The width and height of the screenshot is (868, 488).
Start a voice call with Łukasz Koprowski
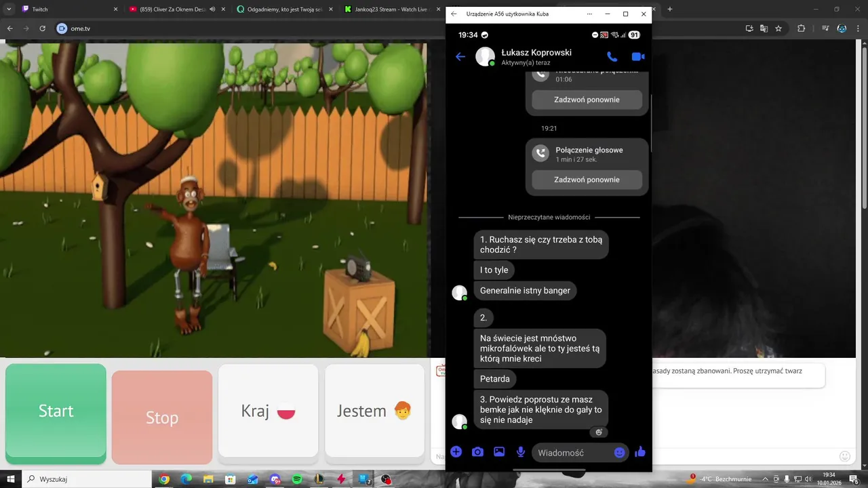pyautogui.click(x=612, y=57)
